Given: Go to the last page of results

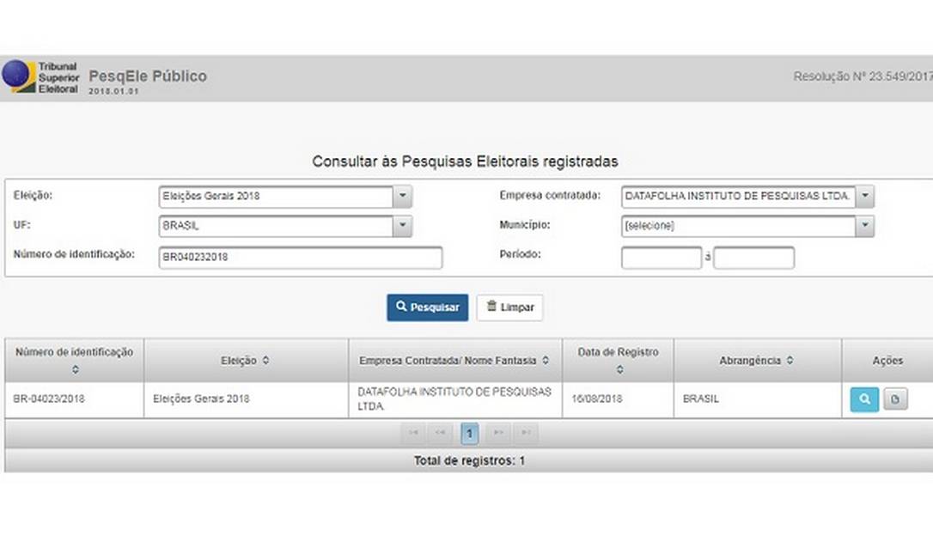Looking at the screenshot, I should click(525, 434).
